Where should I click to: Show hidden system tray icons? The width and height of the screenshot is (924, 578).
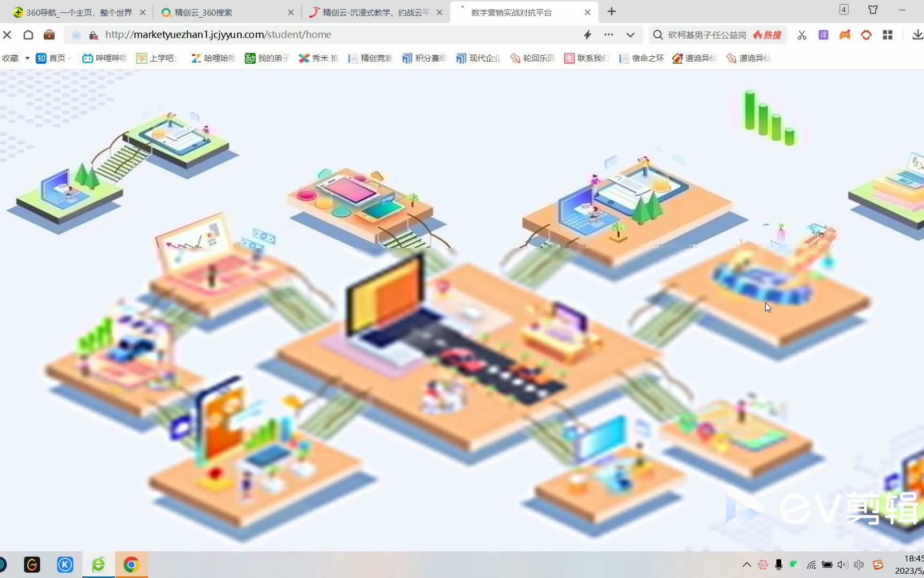[x=747, y=565]
